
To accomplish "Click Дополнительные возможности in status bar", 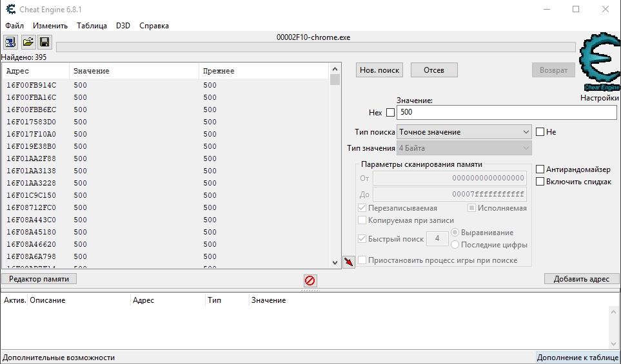I will [x=59, y=358].
